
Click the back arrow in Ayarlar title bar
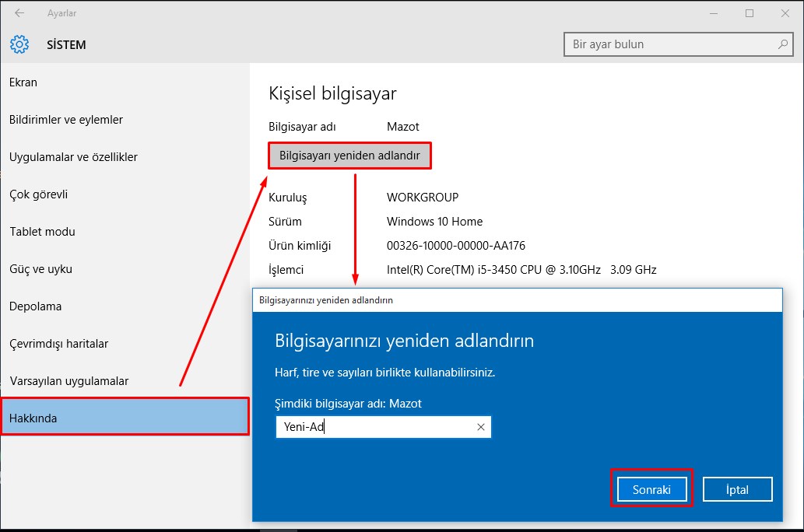[19, 13]
